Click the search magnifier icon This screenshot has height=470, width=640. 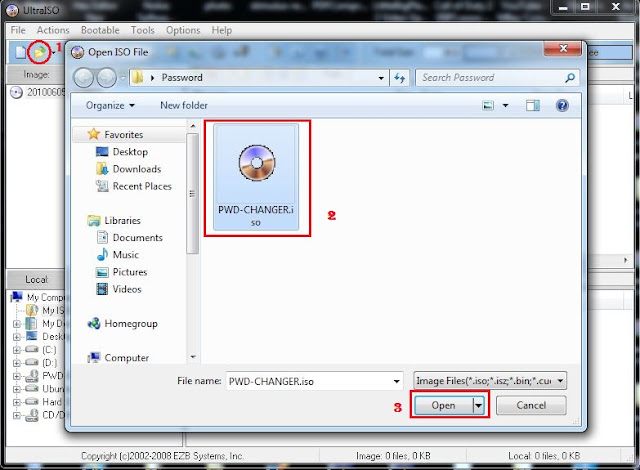point(570,78)
